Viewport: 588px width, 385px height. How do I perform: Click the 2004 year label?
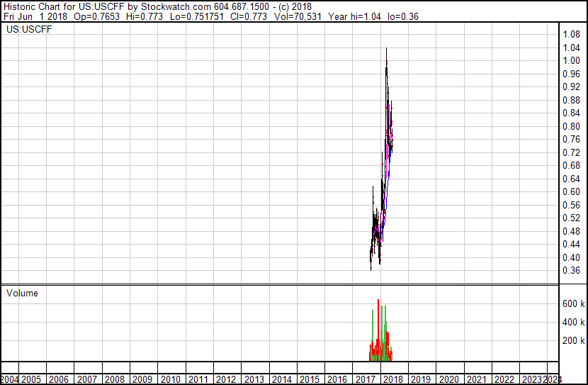click(x=9, y=379)
